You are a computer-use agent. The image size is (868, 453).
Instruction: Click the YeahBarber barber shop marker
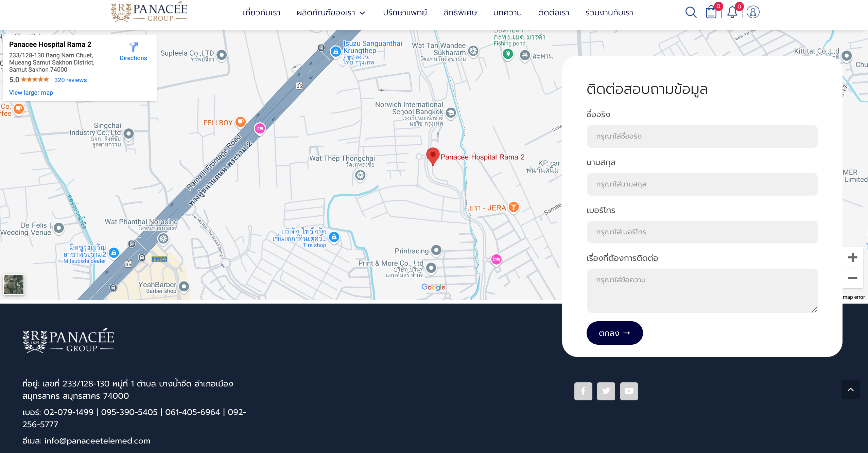[184, 287]
